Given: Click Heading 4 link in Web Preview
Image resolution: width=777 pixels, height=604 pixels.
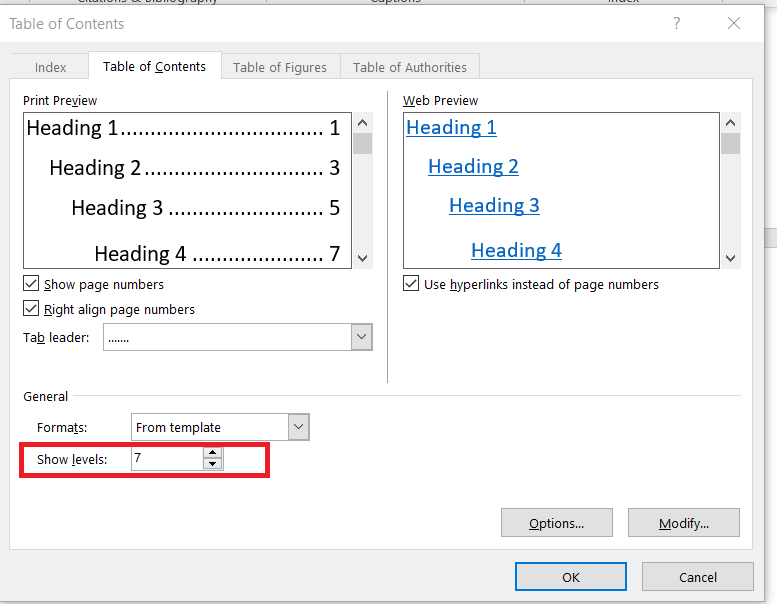Looking at the screenshot, I should tap(516, 250).
